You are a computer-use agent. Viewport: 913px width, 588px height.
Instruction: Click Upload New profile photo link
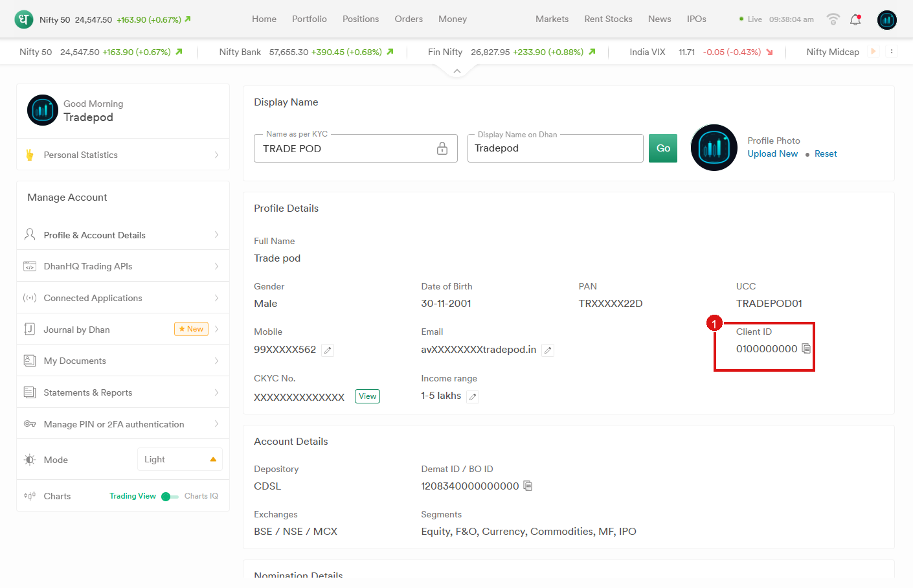pos(772,153)
